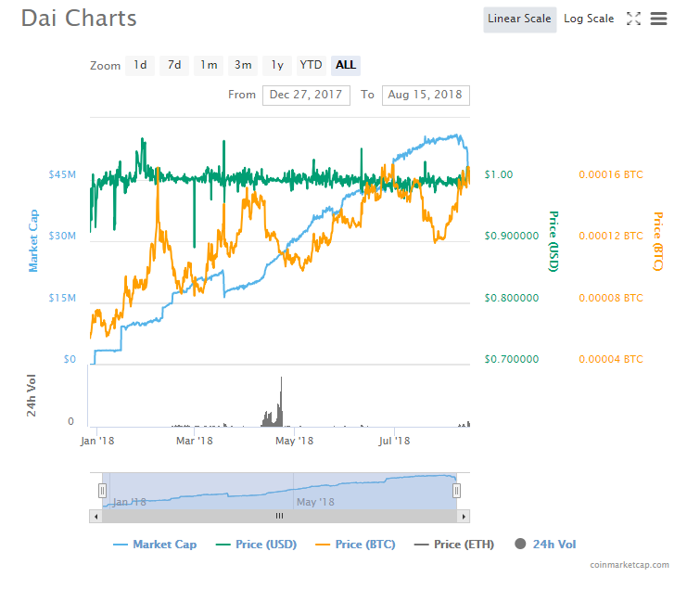Open coinmarketcap.com credit link

click(x=630, y=565)
